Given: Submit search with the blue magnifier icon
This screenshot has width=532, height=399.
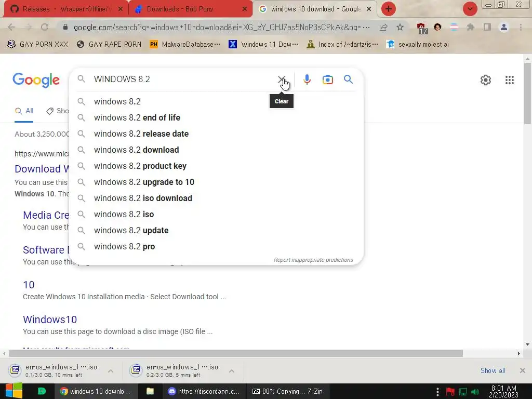Looking at the screenshot, I should click(x=348, y=79).
